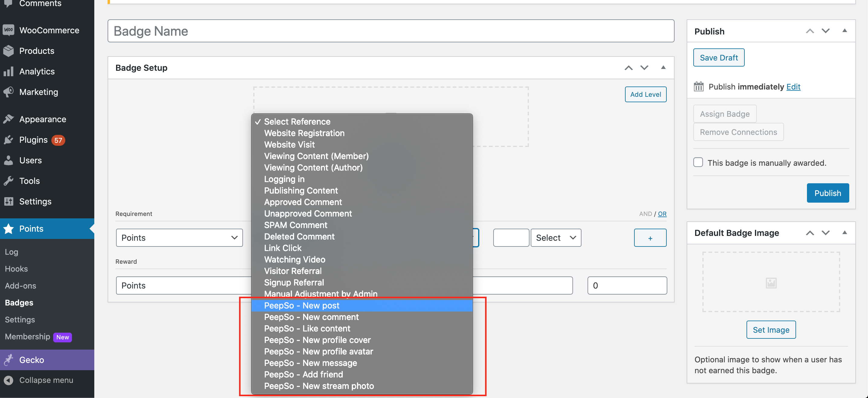Click the Settings sliders icon

coord(8,201)
